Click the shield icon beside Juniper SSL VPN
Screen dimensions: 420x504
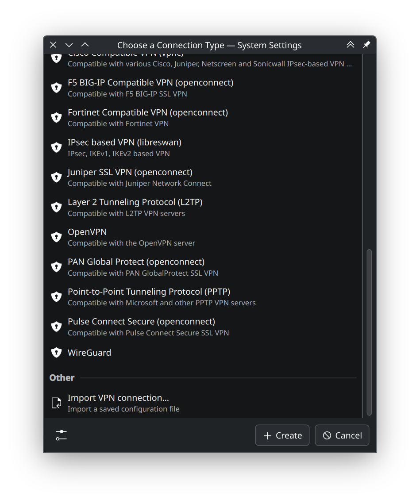56,177
